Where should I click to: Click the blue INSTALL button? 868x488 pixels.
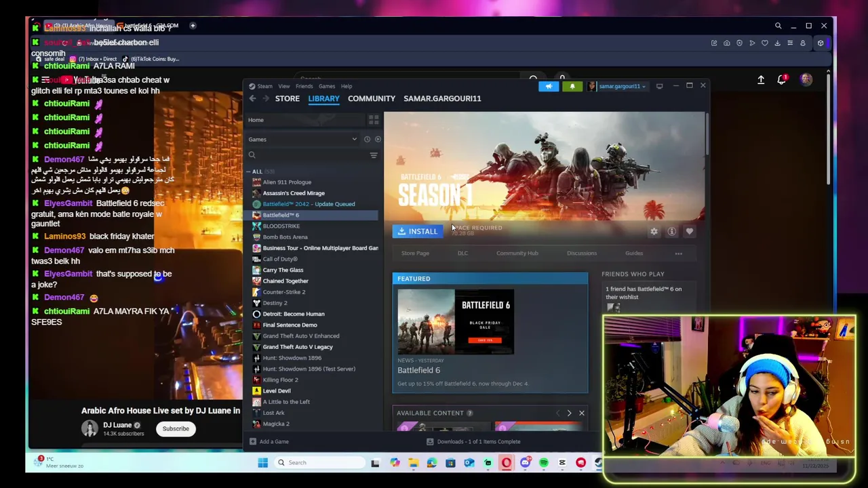coord(418,231)
